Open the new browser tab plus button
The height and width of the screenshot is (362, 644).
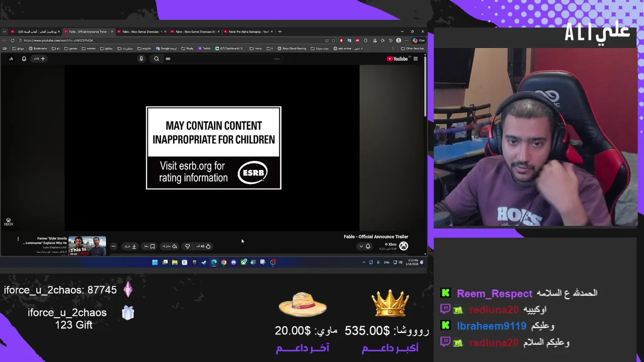tap(280, 32)
